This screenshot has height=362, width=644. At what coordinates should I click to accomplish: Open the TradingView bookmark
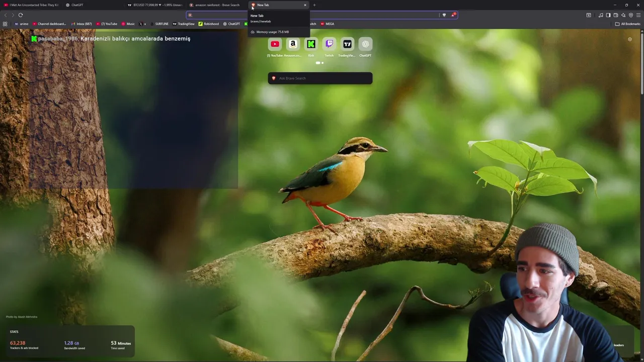184,24
